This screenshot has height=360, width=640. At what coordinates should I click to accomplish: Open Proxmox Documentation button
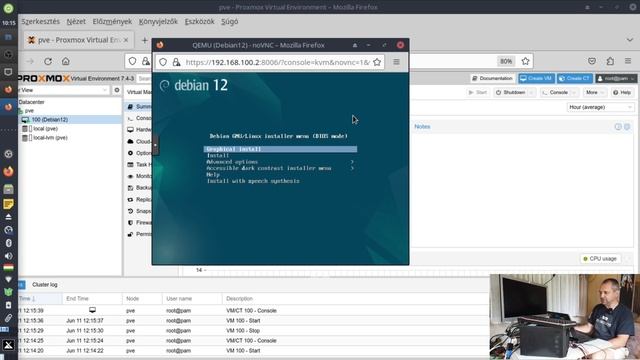tap(492, 78)
